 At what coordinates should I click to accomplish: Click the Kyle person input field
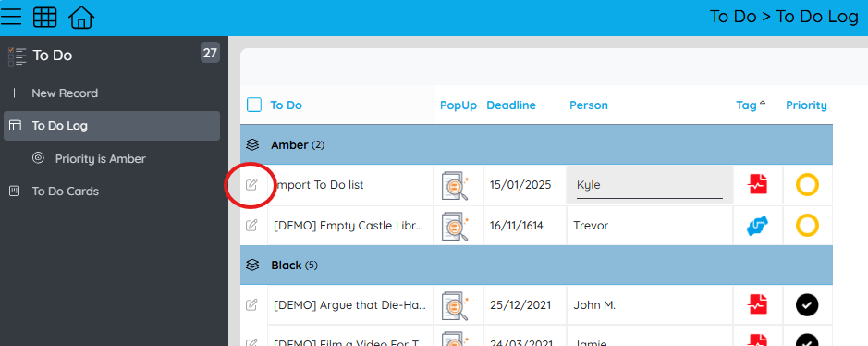(x=649, y=185)
